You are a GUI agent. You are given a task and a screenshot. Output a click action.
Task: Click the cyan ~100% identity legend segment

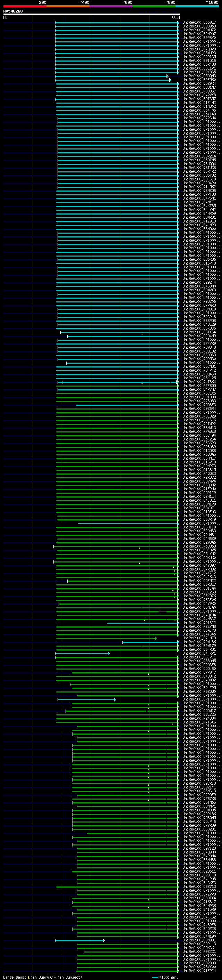click(197, 6)
